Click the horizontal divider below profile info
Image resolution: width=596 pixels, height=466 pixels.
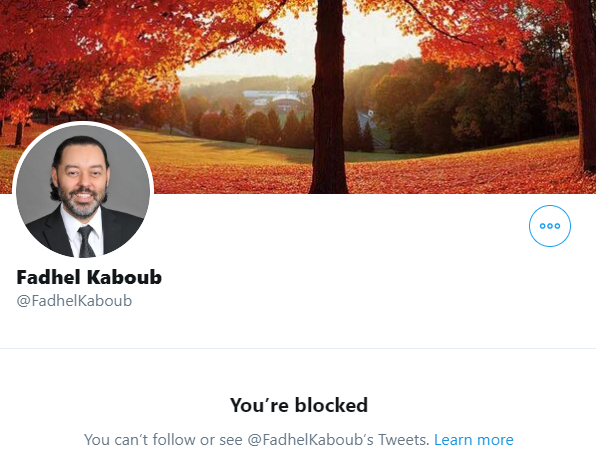[x=298, y=348]
